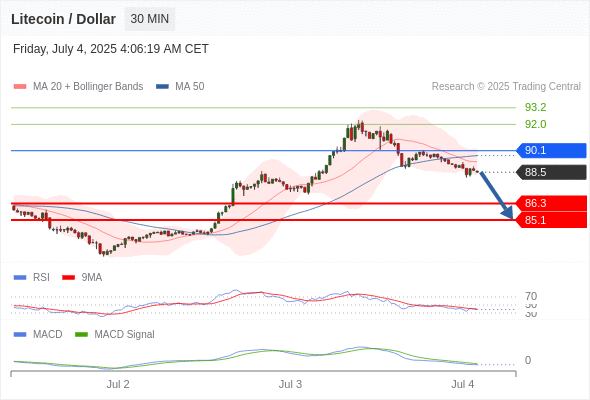590x400 pixels.
Task: Click the 92.0 resistance level label
Action: pos(535,124)
